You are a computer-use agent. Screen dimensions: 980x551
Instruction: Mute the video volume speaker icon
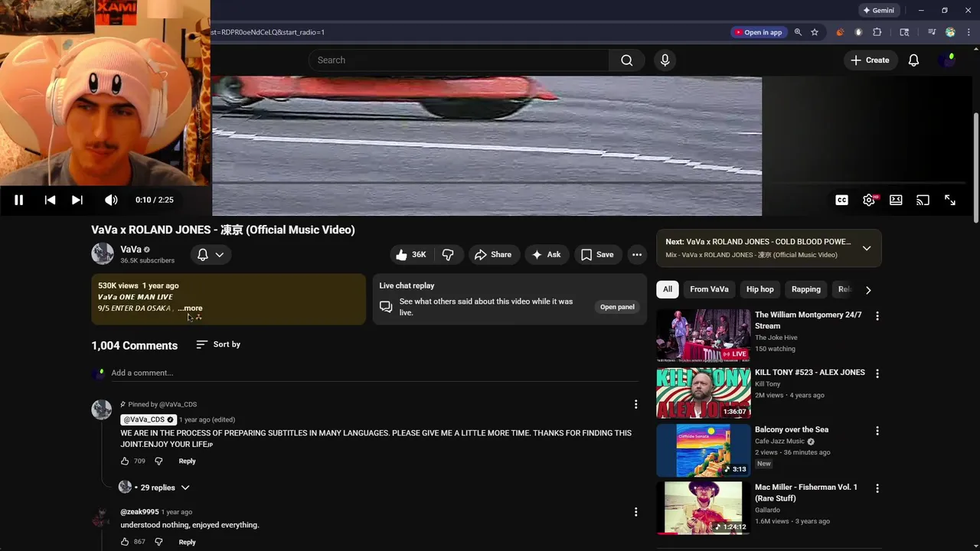coord(111,200)
